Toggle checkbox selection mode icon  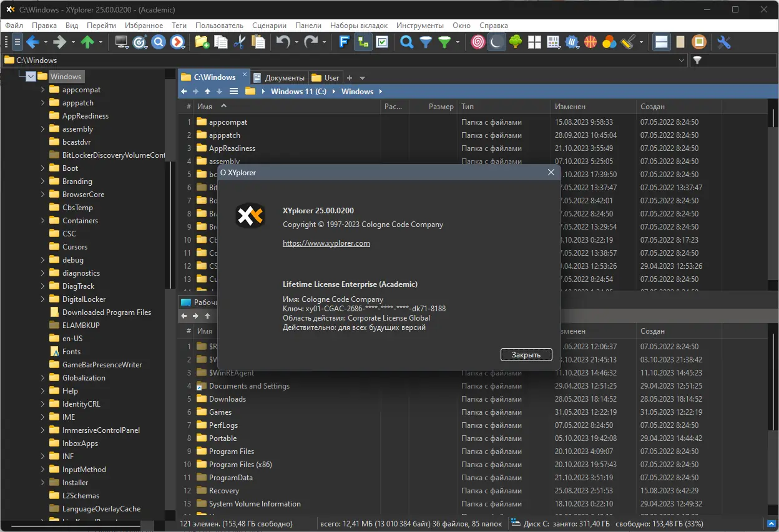[381, 42]
